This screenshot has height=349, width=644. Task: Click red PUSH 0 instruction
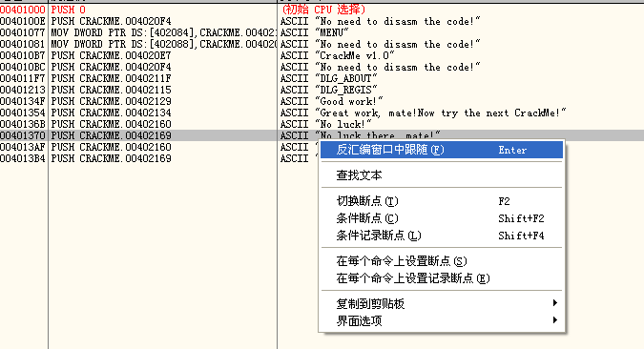pyautogui.click(x=68, y=10)
